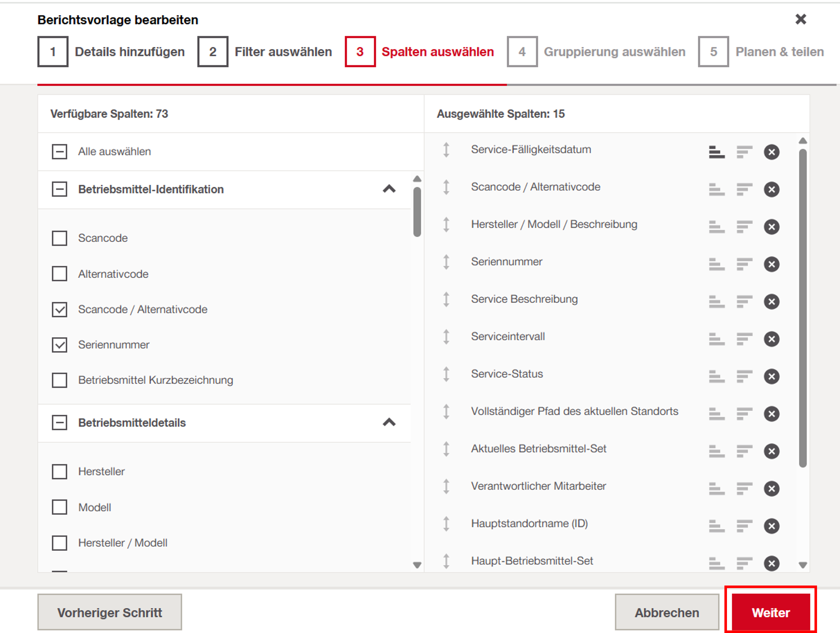Image resolution: width=840 pixels, height=633 pixels.
Task: Uncheck the Seriennummer checkbox
Action: [x=60, y=345]
